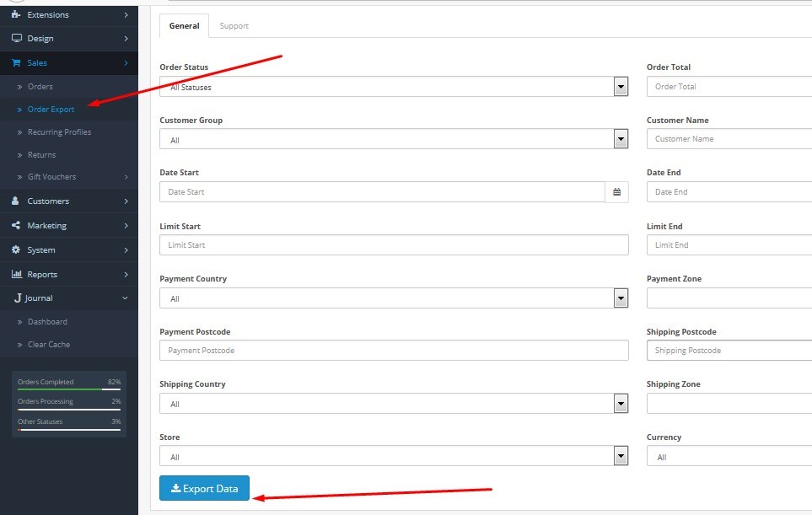Expand the System menu chevron
The height and width of the screenshot is (515, 812).
(x=126, y=250)
